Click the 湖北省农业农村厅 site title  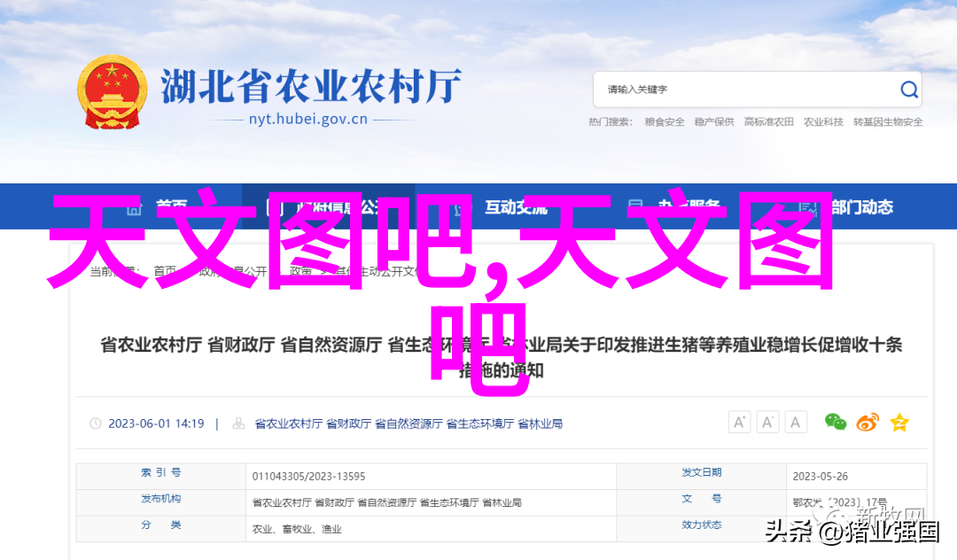pyautogui.click(x=311, y=87)
